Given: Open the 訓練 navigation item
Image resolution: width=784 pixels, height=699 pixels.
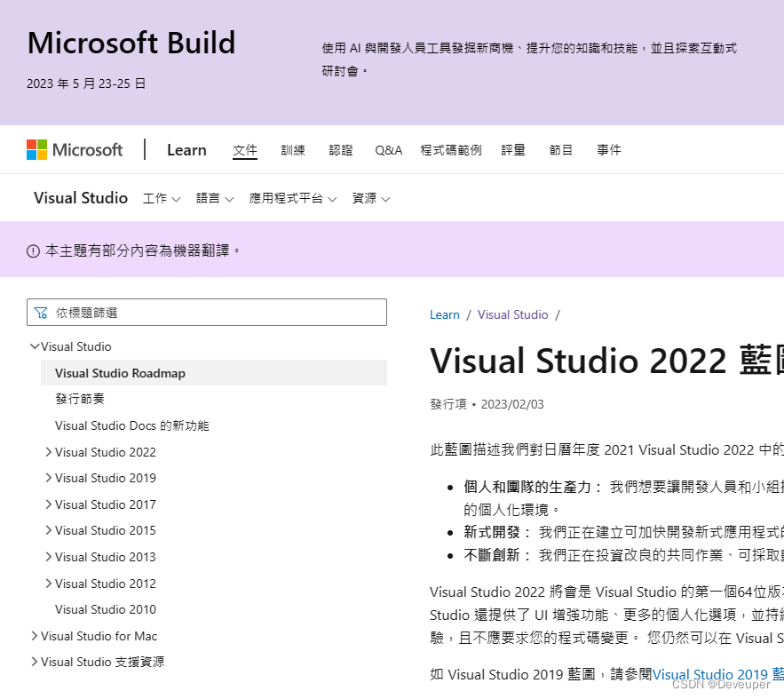Looking at the screenshot, I should pyautogui.click(x=293, y=150).
